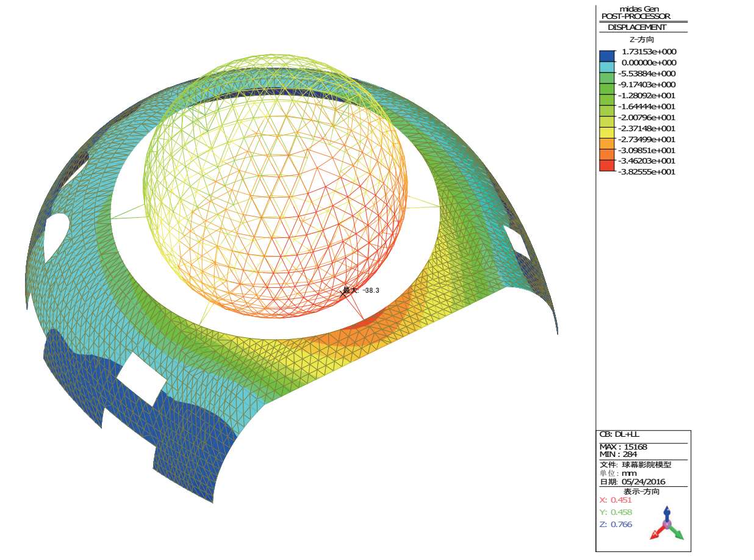Click the max displacement marker labeled -38.3
This screenshot has height=560, width=754.
(x=361, y=291)
